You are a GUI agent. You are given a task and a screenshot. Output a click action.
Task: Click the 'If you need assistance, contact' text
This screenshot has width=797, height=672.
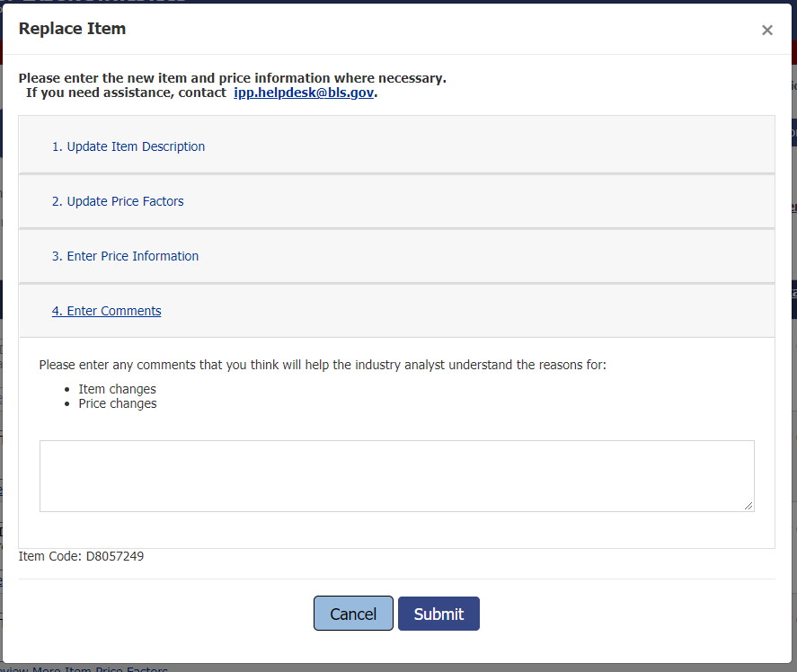[x=126, y=93]
